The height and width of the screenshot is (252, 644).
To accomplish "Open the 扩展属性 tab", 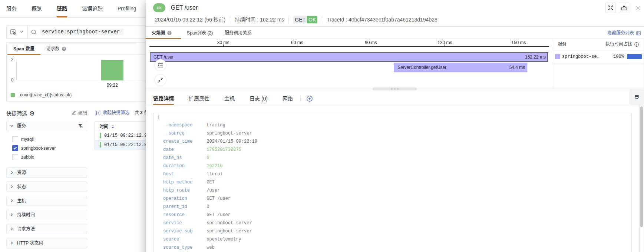I will [x=199, y=99].
